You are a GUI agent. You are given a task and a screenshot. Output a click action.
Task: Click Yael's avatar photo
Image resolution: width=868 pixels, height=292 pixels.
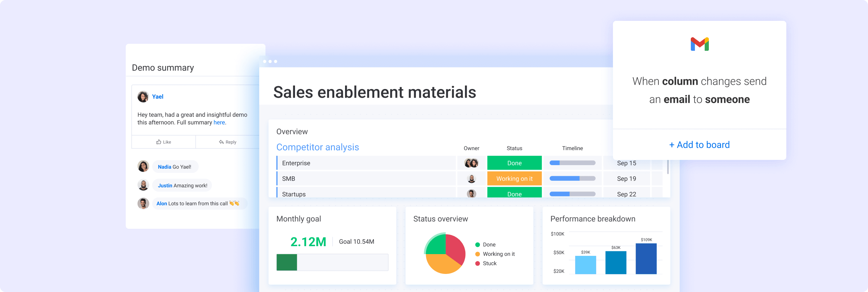tap(143, 97)
